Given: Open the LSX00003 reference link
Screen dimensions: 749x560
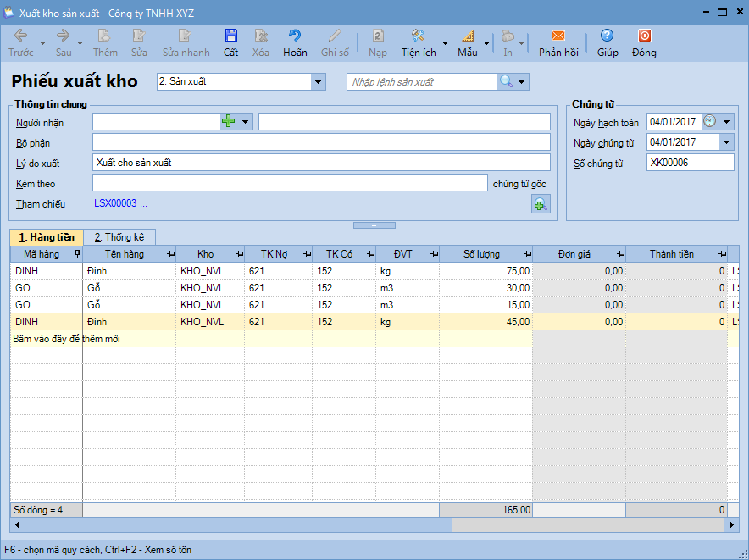Looking at the screenshot, I should pyautogui.click(x=115, y=203).
